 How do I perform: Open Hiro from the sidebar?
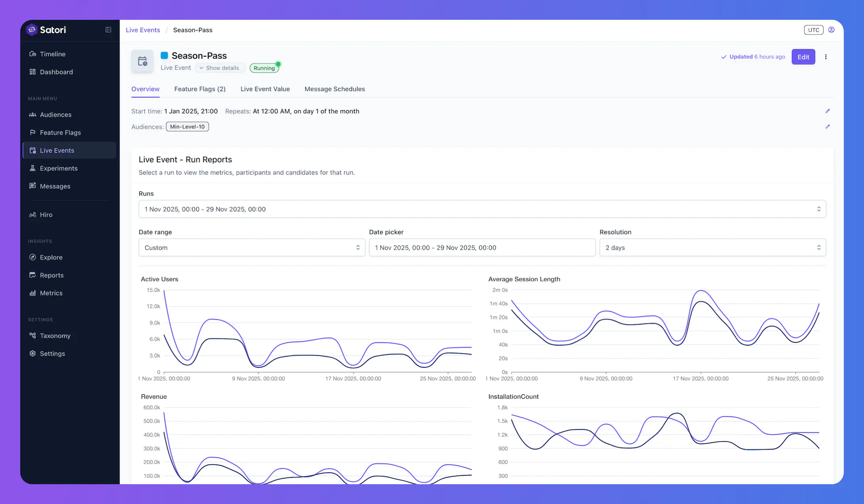(x=46, y=215)
